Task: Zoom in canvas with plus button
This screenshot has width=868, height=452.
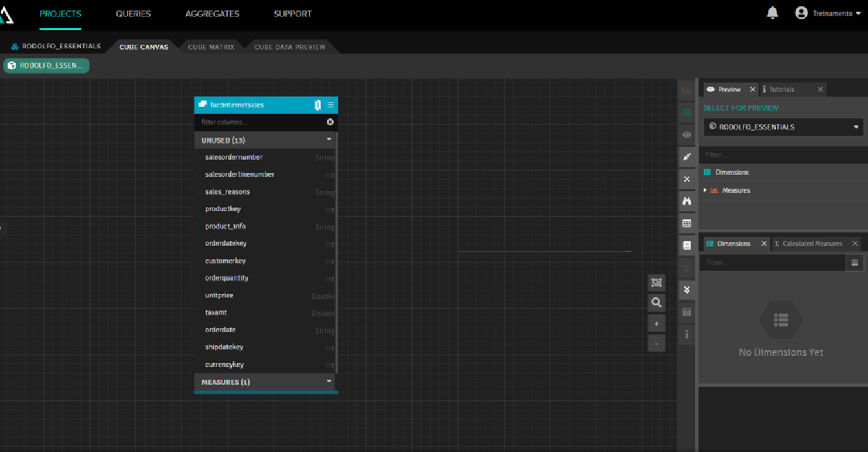Action: (x=656, y=323)
